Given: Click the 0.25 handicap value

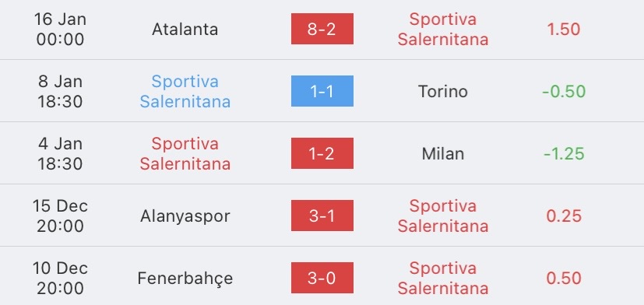Looking at the screenshot, I should [564, 216].
